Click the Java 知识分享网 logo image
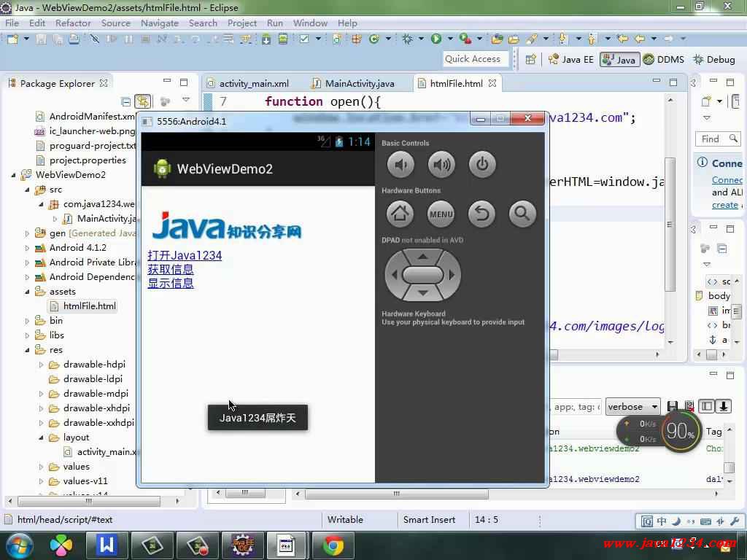Viewport: 747px width, 560px height. pos(227,227)
